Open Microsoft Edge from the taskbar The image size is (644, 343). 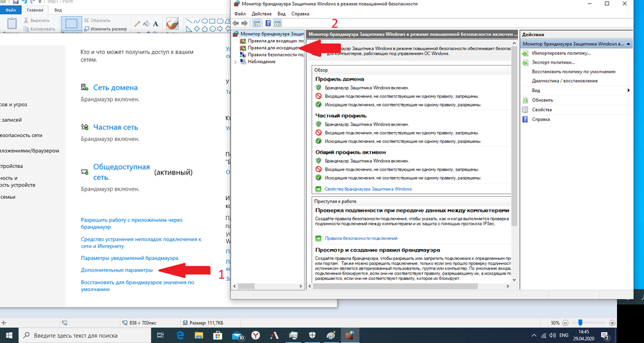[x=181, y=335]
